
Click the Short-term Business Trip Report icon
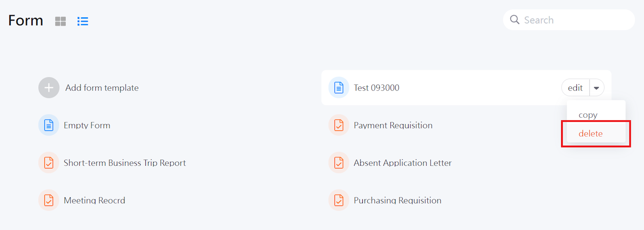point(49,162)
